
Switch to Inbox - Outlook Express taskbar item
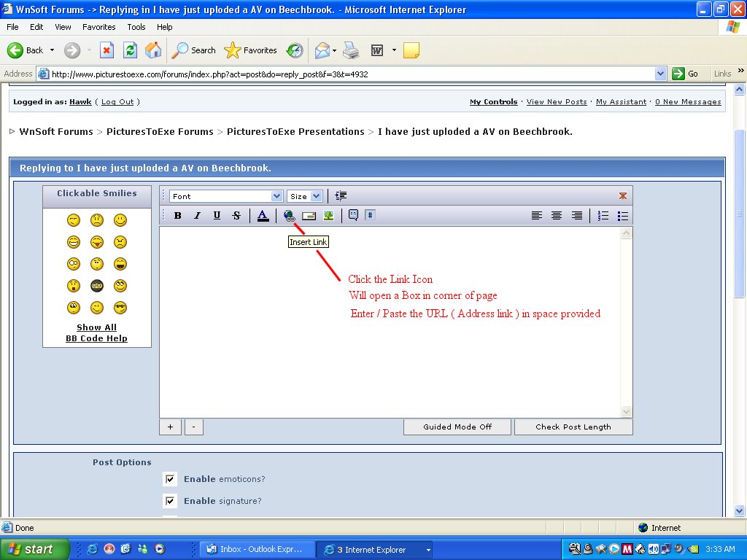256,550
